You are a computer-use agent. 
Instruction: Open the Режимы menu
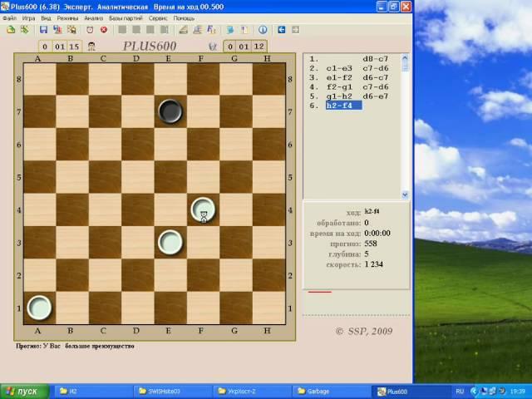67,18
